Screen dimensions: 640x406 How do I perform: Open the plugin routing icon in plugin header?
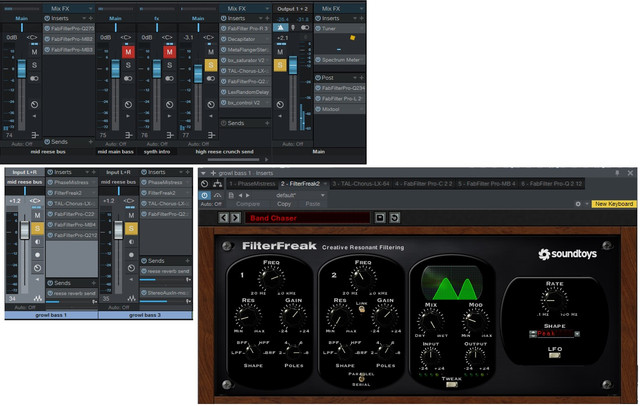pos(218,184)
